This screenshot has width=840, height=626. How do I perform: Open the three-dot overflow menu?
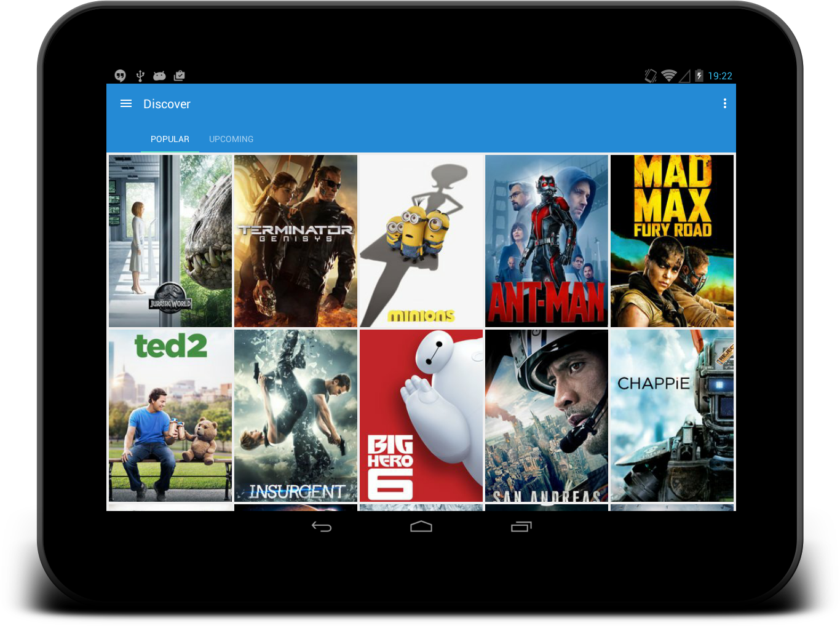725,104
